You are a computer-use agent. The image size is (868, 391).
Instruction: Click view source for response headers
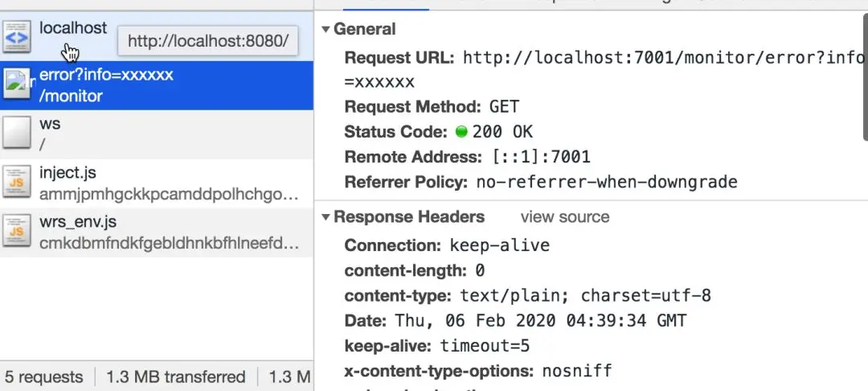coord(564,217)
